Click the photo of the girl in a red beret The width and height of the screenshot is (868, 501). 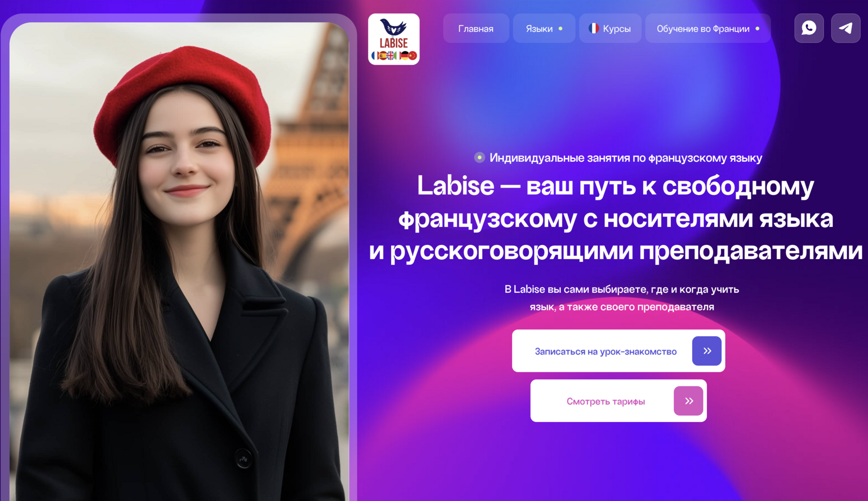[x=179, y=261]
